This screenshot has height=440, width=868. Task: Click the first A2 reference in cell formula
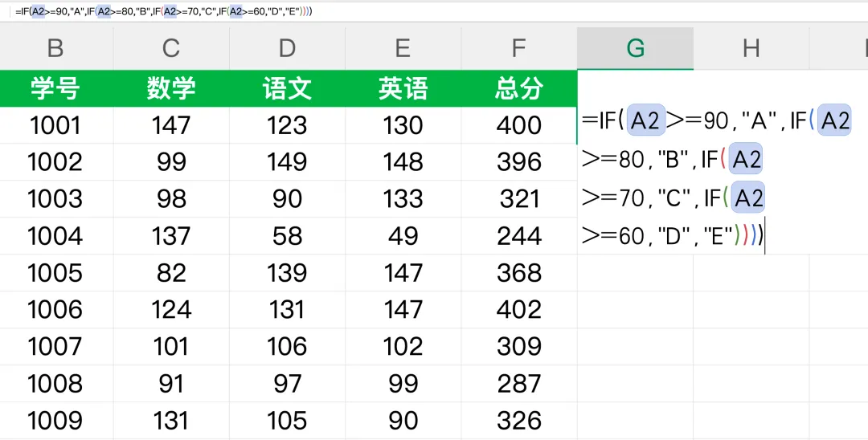coord(646,120)
